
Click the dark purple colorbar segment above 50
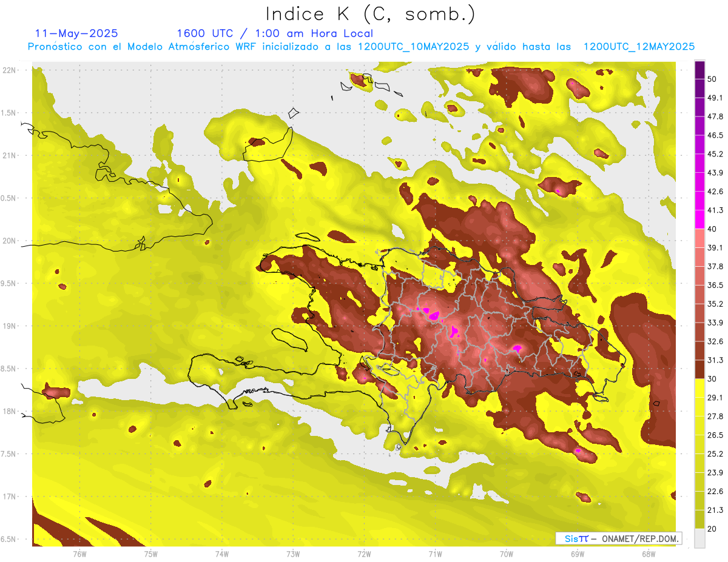tap(699, 70)
